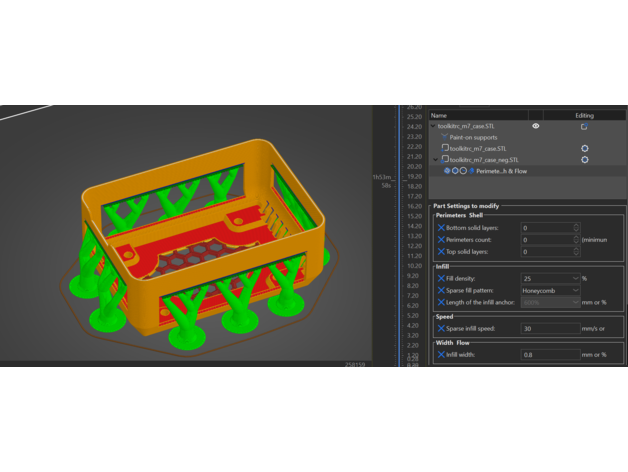Click the edit icon for toolkitrc_m7_case.STL object
The width and height of the screenshot is (628, 472).
584,126
